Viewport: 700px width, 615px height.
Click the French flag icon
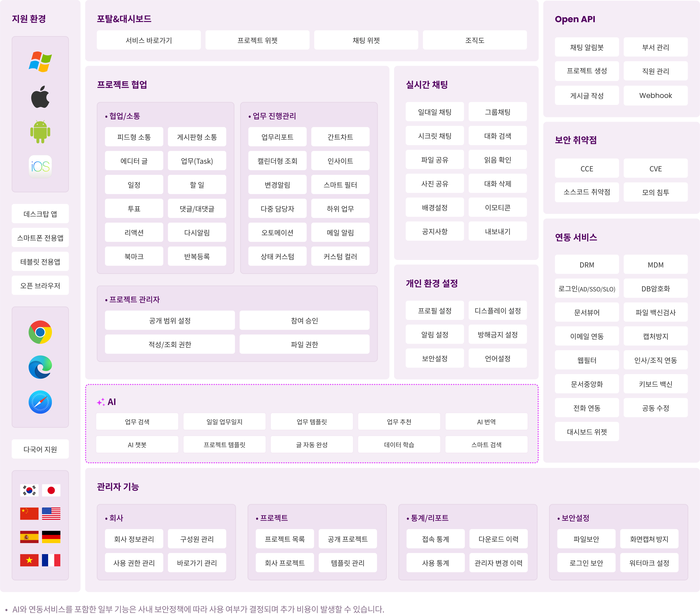pos(51,560)
